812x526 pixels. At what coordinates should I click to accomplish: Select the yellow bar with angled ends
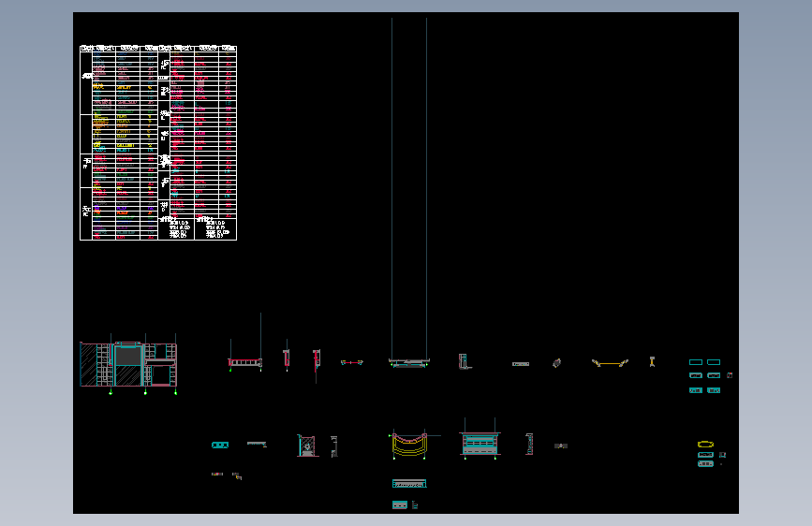tap(610, 363)
